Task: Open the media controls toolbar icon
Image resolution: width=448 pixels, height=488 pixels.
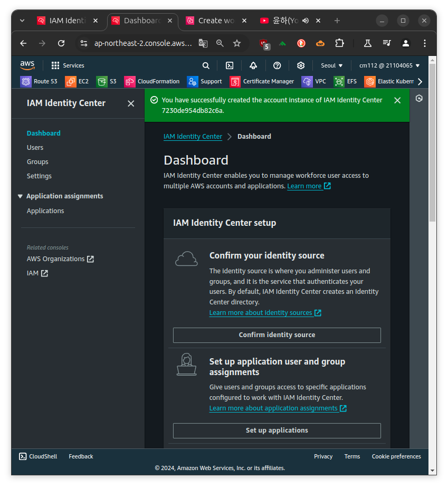Action: point(387,43)
